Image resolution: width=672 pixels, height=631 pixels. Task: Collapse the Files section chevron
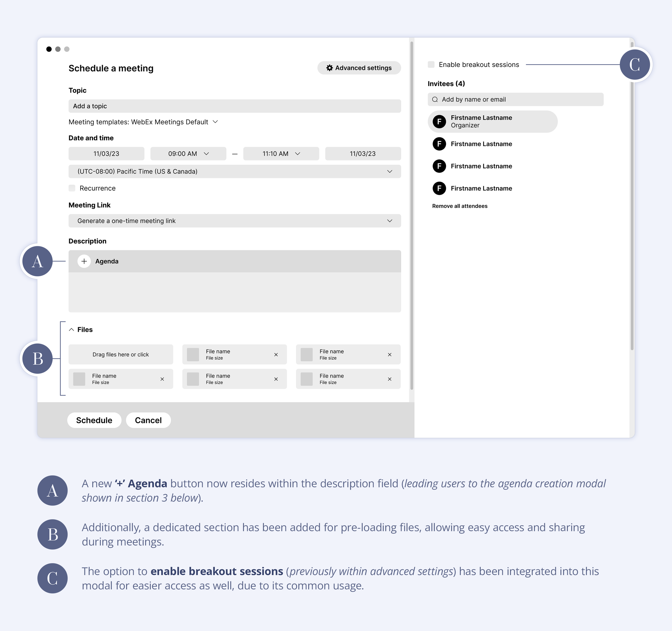(x=71, y=329)
